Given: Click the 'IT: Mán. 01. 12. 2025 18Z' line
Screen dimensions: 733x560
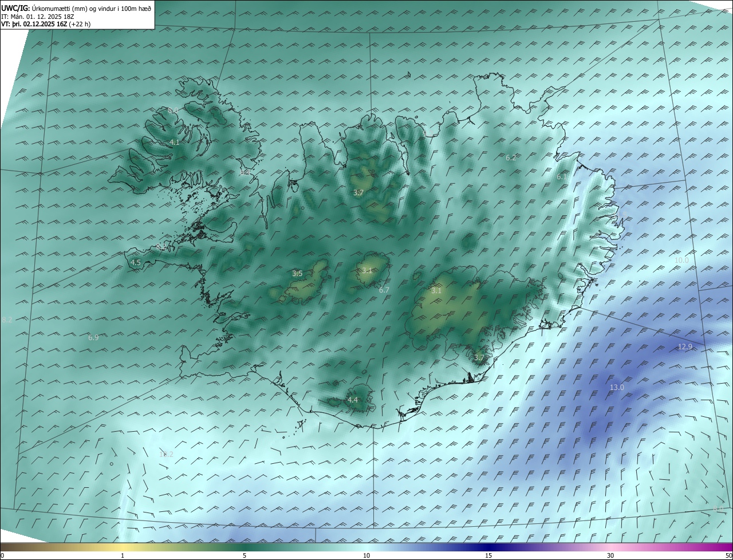Looking at the screenshot, I should pyautogui.click(x=38, y=16).
